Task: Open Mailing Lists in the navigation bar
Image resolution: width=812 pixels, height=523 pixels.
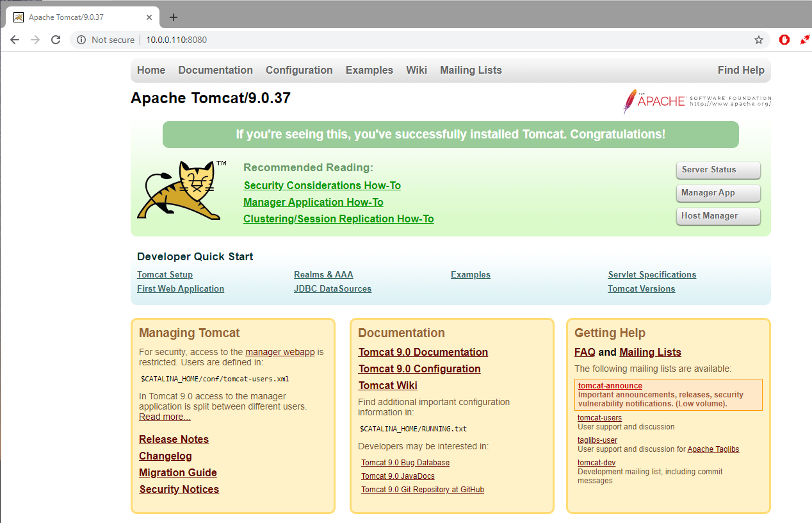Action: (471, 71)
